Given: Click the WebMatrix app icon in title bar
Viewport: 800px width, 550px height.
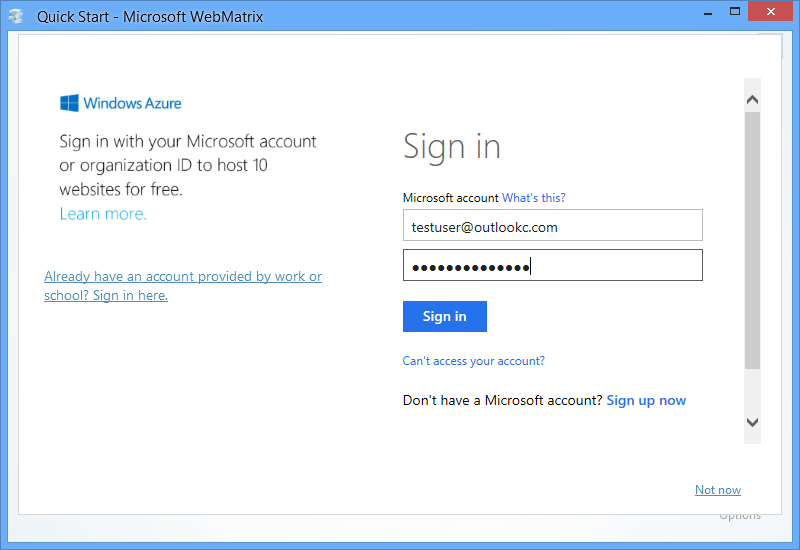Looking at the screenshot, I should tap(16, 16).
